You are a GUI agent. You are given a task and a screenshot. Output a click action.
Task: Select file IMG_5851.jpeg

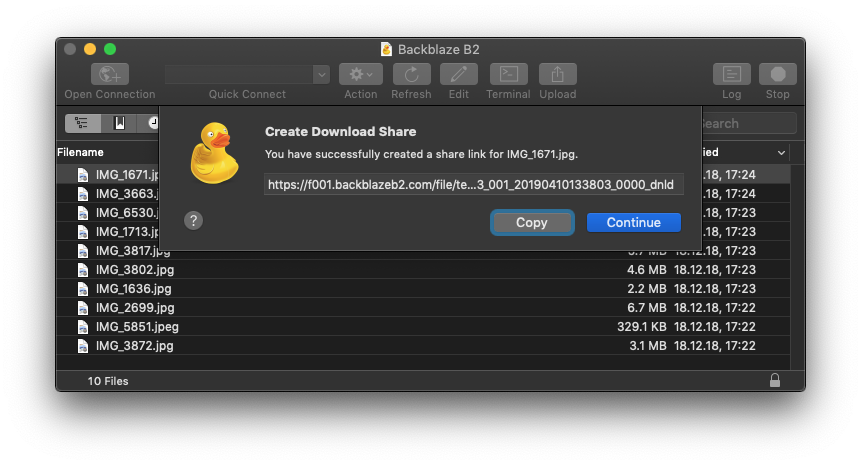(423, 327)
